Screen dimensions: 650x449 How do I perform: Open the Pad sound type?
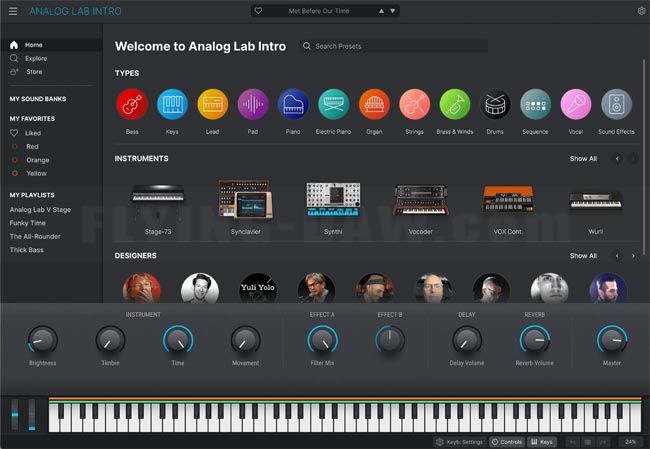click(x=253, y=105)
